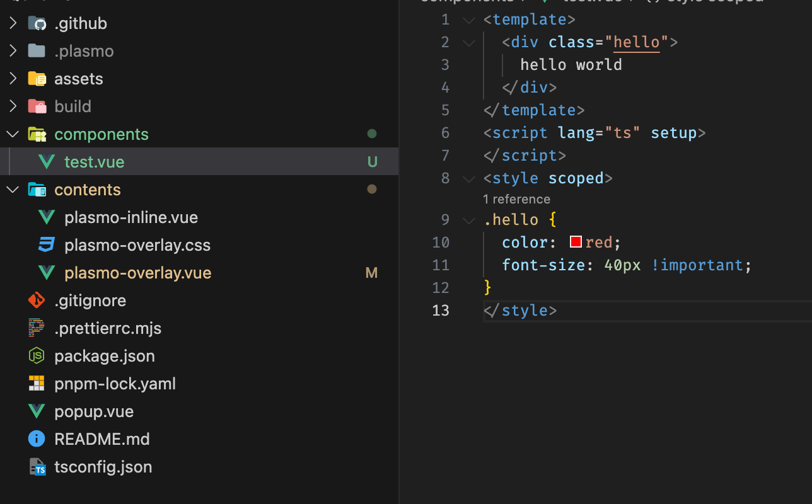Click the TS icon beside tsconfig.json
This screenshot has width=812, height=504.
(x=38, y=467)
